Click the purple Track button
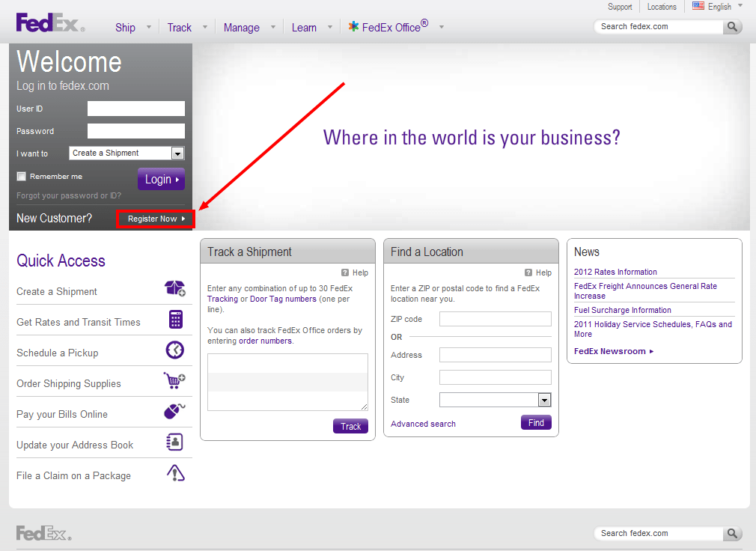 tap(350, 426)
